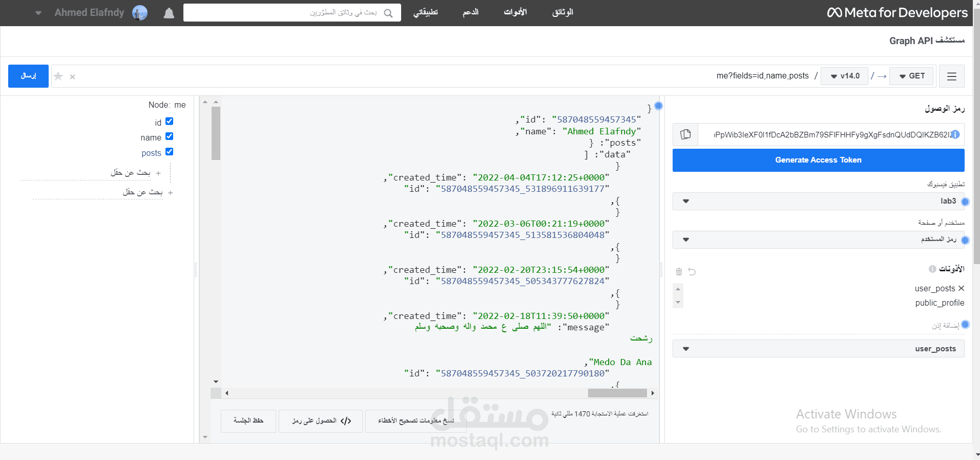
Task: Click the blue marker next to lab3
Action: point(965,202)
